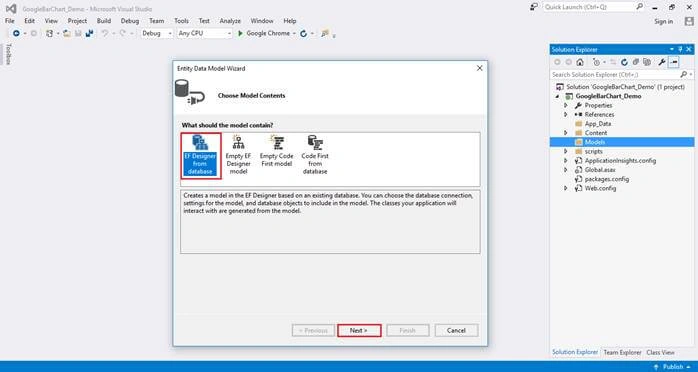Open Solution Explorer window position dropdown arrow
This screenshot has height=372, width=698.
tap(672, 49)
